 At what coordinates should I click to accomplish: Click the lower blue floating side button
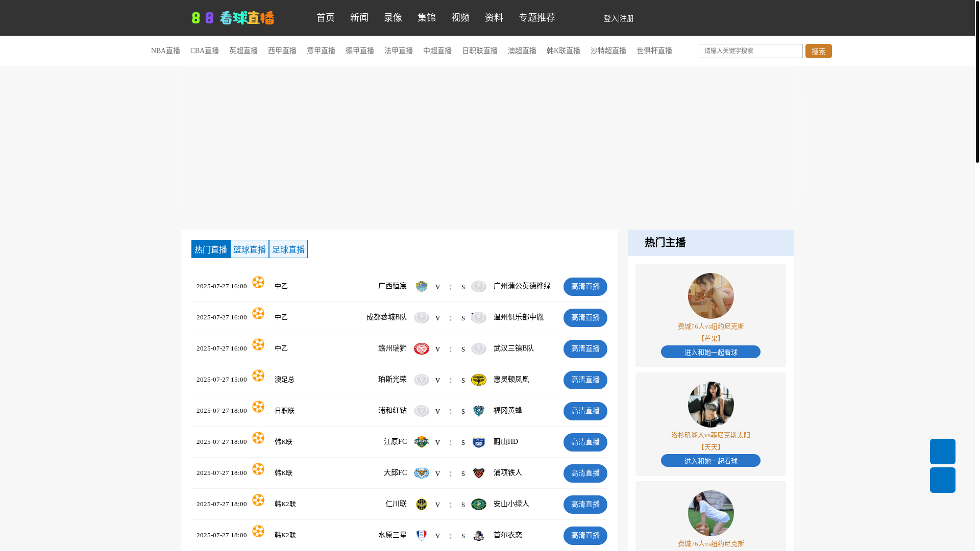943,480
